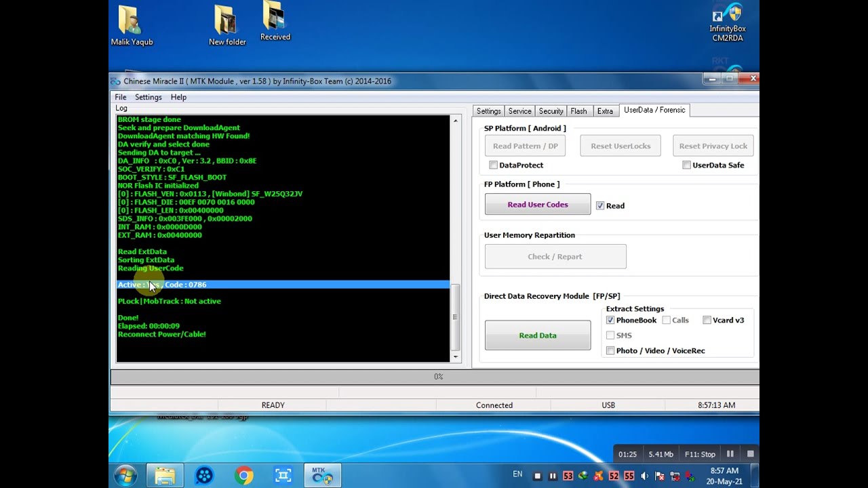Switch to the Settings tab
This screenshot has width=868, height=488.
click(x=489, y=111)
